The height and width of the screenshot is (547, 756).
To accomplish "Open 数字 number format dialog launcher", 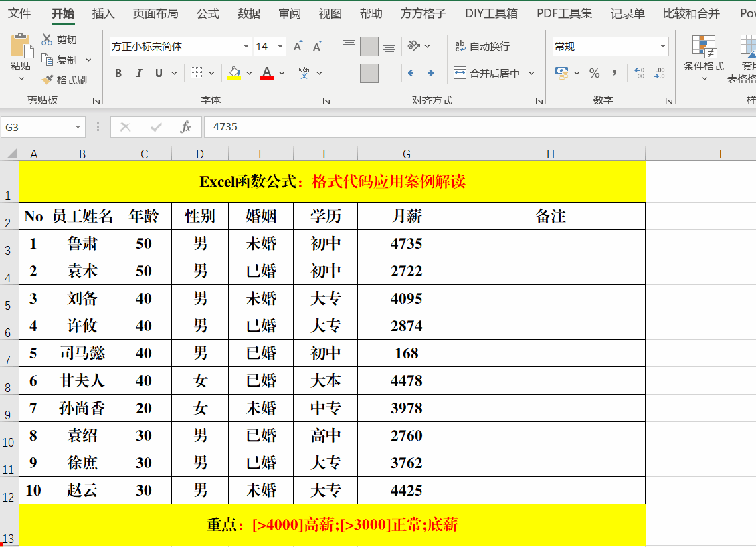I will [669, 101].
